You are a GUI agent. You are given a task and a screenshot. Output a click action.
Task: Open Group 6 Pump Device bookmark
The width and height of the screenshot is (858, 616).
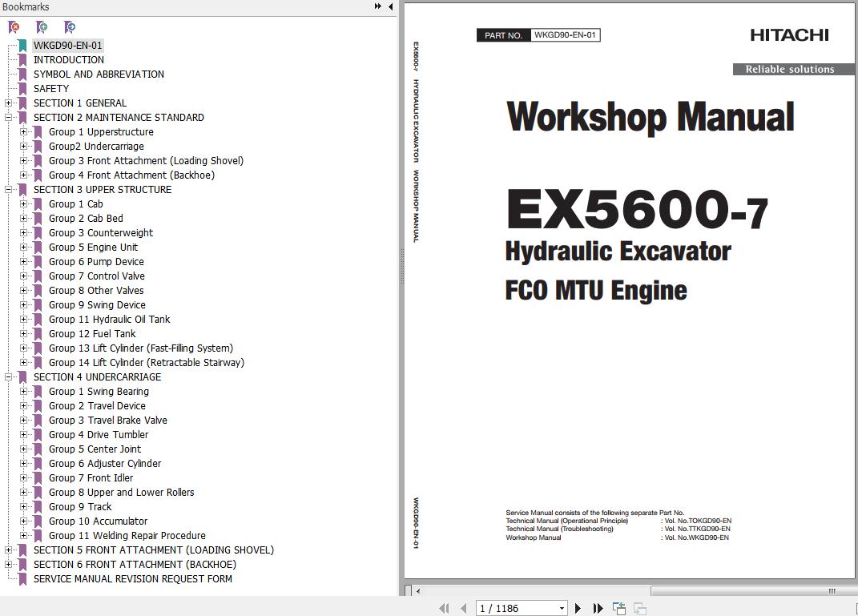click(x=96, y=261)
